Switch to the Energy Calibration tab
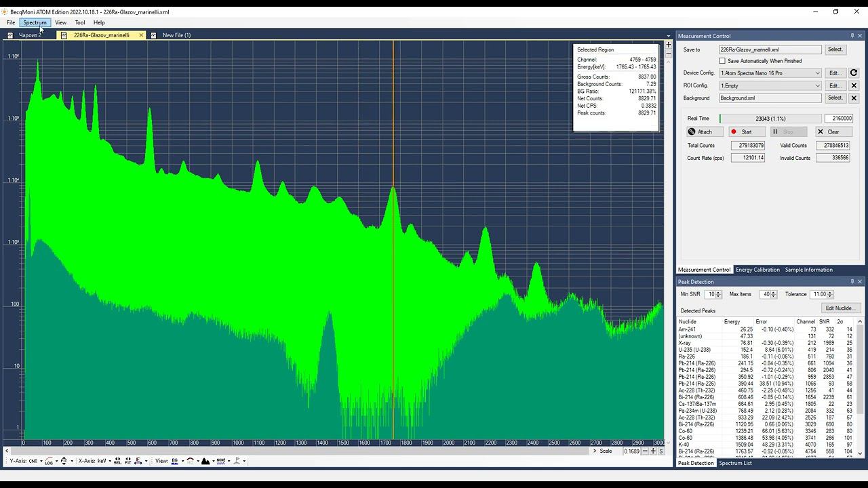 757,270
